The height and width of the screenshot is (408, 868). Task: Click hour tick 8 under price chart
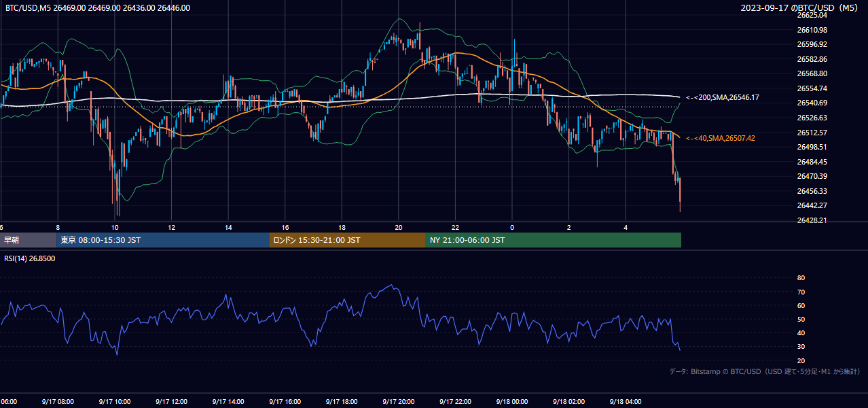click(x=58, y=228)
